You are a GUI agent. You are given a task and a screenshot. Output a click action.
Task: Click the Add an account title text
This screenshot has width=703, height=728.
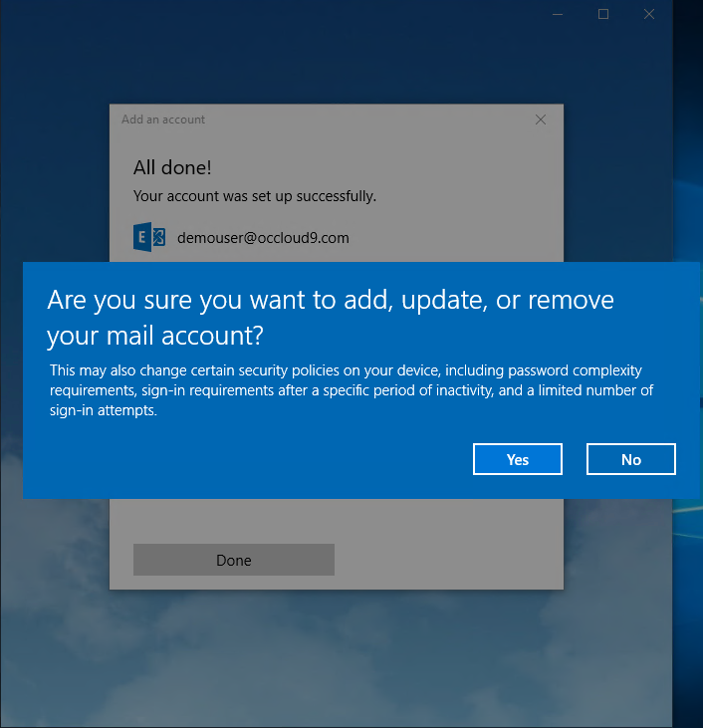[163, 120]
